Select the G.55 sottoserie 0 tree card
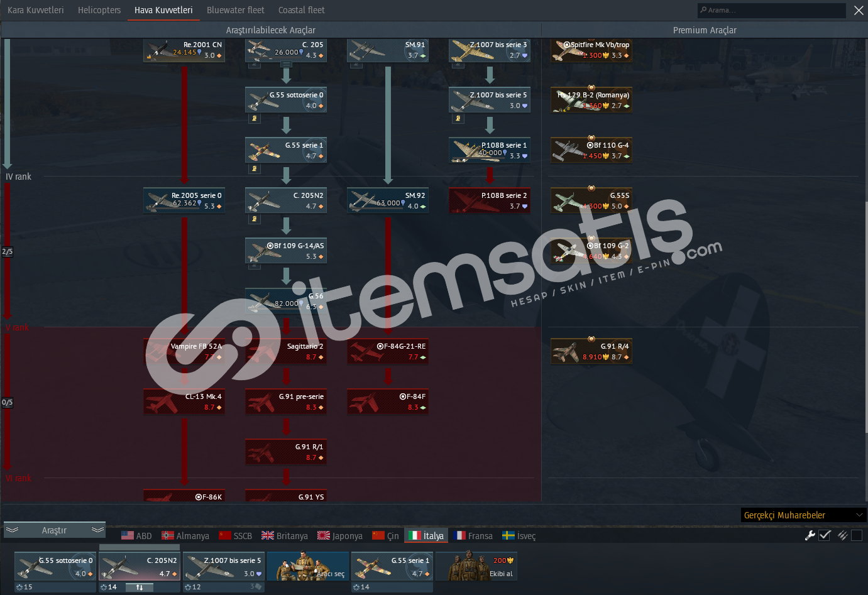 point(286,101)
